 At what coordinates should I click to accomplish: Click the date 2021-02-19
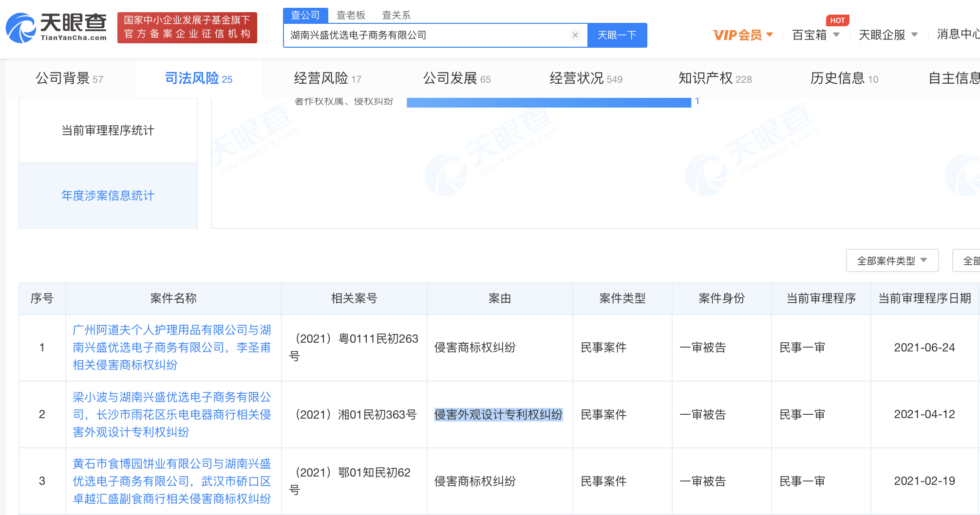tap(924, 481)
